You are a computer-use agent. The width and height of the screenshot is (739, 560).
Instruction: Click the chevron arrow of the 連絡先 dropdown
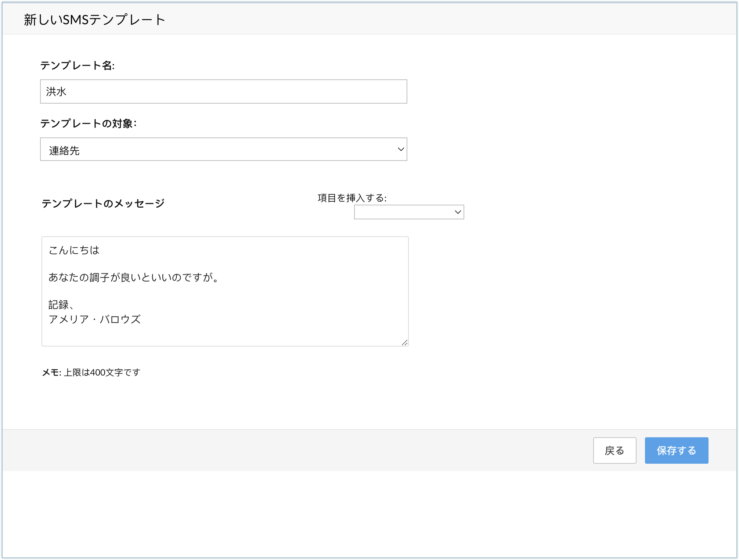(x=401, y=150)
